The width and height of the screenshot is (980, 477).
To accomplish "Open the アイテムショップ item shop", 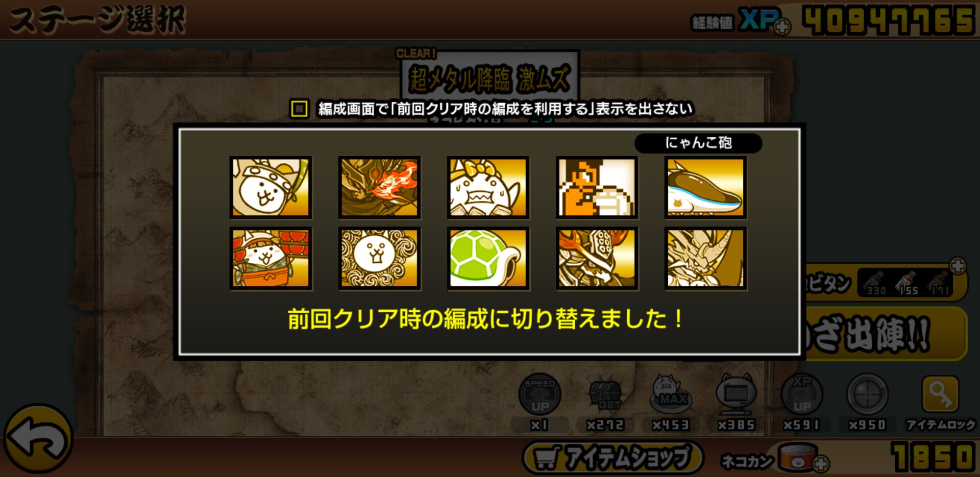I will [613, 457].
